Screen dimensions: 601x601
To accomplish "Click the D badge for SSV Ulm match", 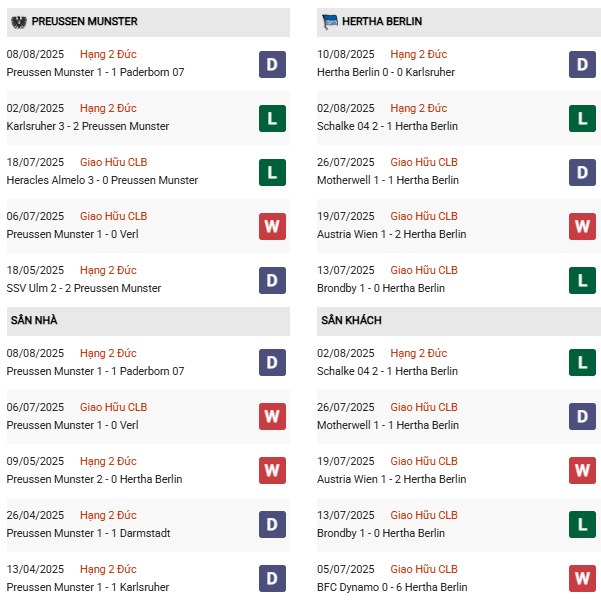I will (271, 280).
